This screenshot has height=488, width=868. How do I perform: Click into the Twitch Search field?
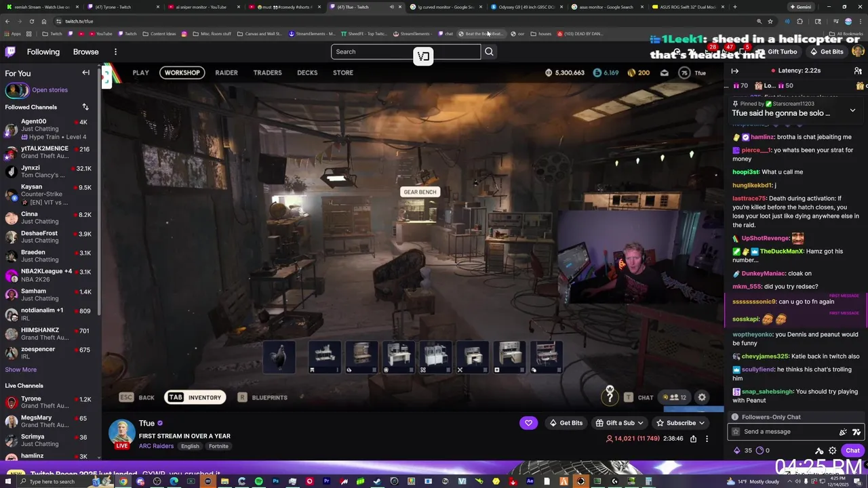click(x=406, y=52)
